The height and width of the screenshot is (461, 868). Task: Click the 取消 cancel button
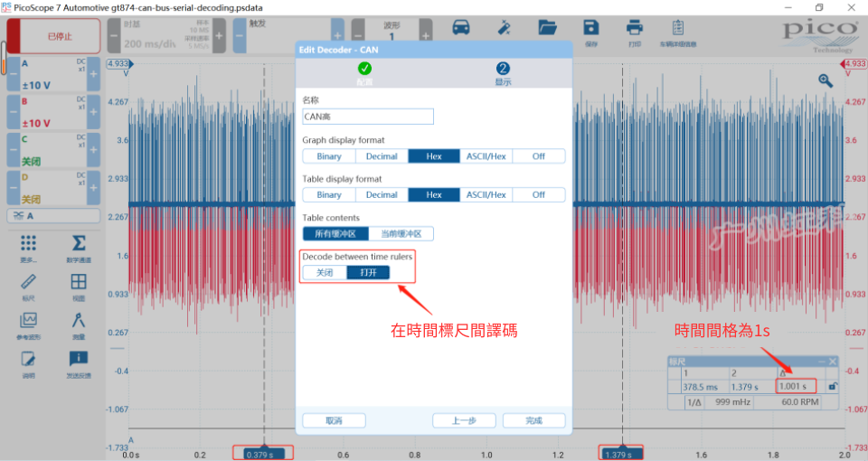click(334, 420)
